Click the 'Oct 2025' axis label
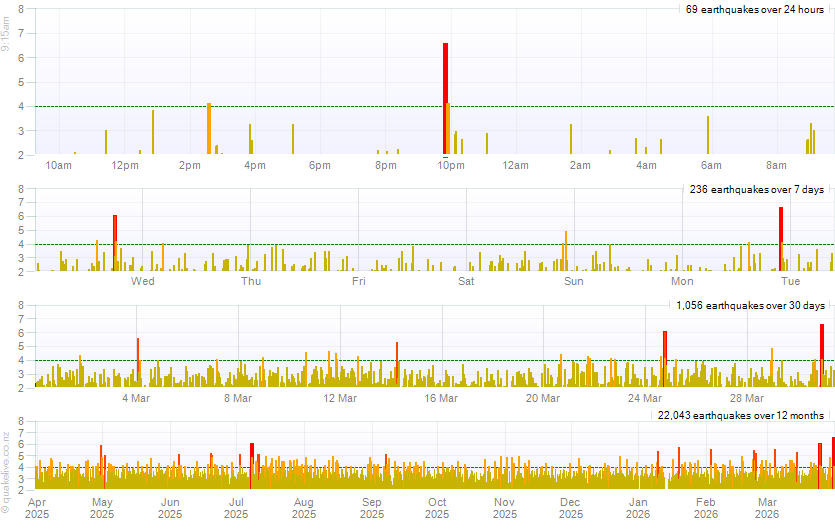Viewport: 835px width, 530px height. click(x=437, y=507)
